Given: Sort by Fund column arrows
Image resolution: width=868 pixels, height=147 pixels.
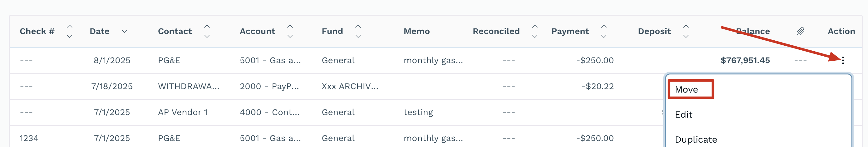Looking at the screenshot, I should click(358, 31).
